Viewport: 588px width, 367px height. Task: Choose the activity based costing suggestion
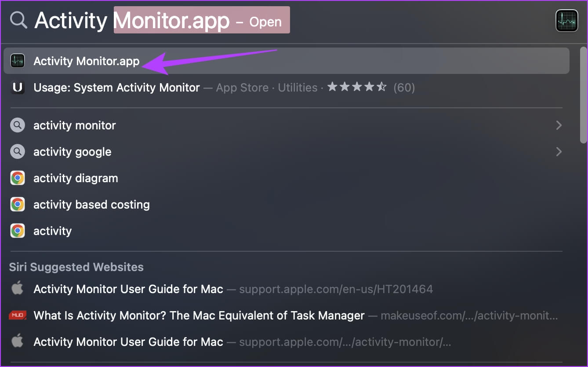[x=287, y=205]
